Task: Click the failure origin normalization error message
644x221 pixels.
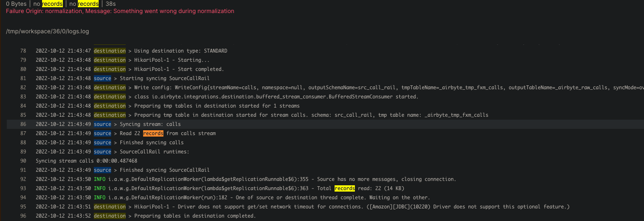Action: (x=120, y=11)
